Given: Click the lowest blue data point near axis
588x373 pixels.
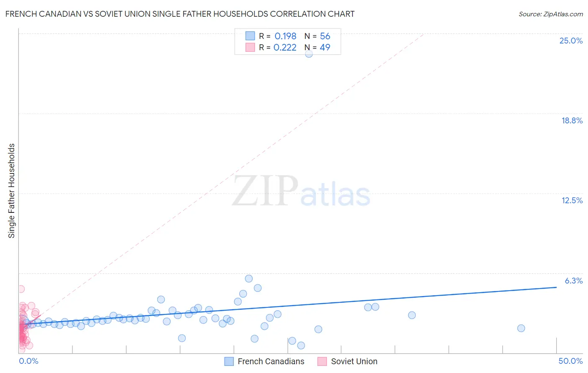Looking at the screenshot, I should coord(301,345).
